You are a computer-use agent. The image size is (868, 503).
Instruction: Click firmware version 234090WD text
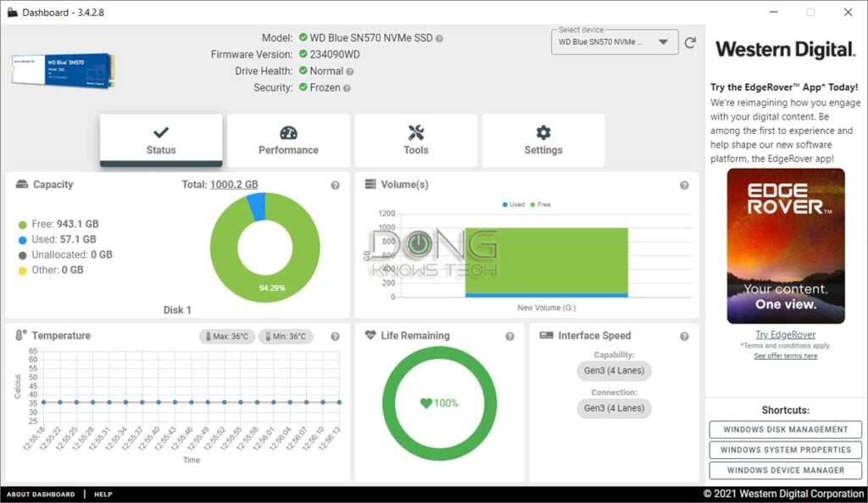point(334,54)
